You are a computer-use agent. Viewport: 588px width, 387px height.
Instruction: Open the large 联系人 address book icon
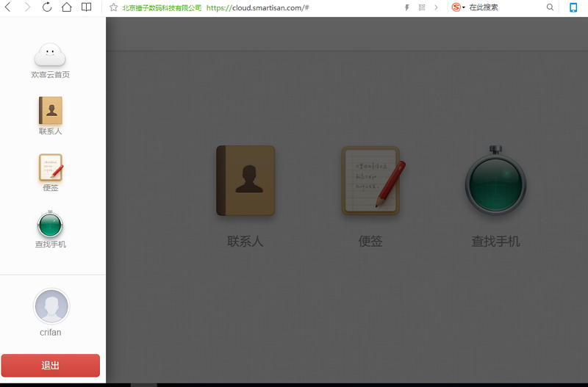[x=245, y=181]
